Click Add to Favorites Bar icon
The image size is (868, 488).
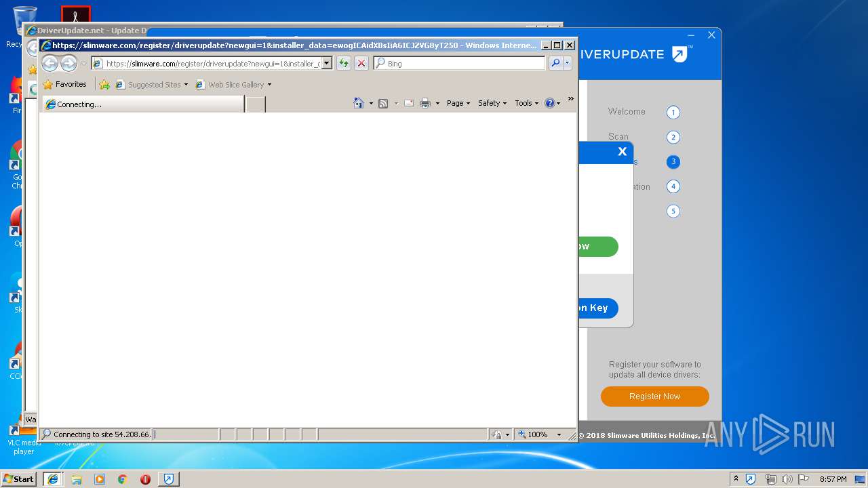pos(104,85)
